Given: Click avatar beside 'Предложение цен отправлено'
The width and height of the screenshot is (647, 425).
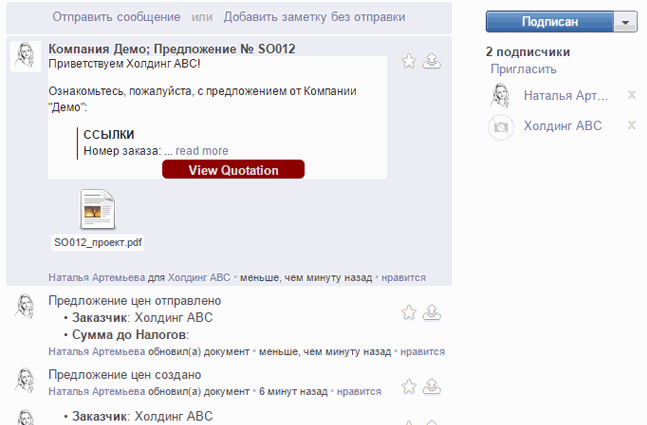Looking at the screenshot, I should tap(25, 306).
